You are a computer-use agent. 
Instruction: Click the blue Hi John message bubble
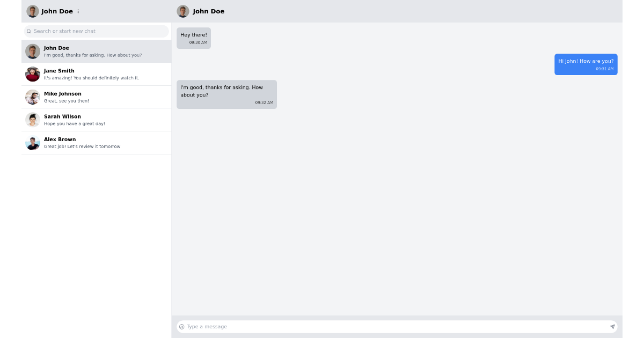(x=586, y=64)
